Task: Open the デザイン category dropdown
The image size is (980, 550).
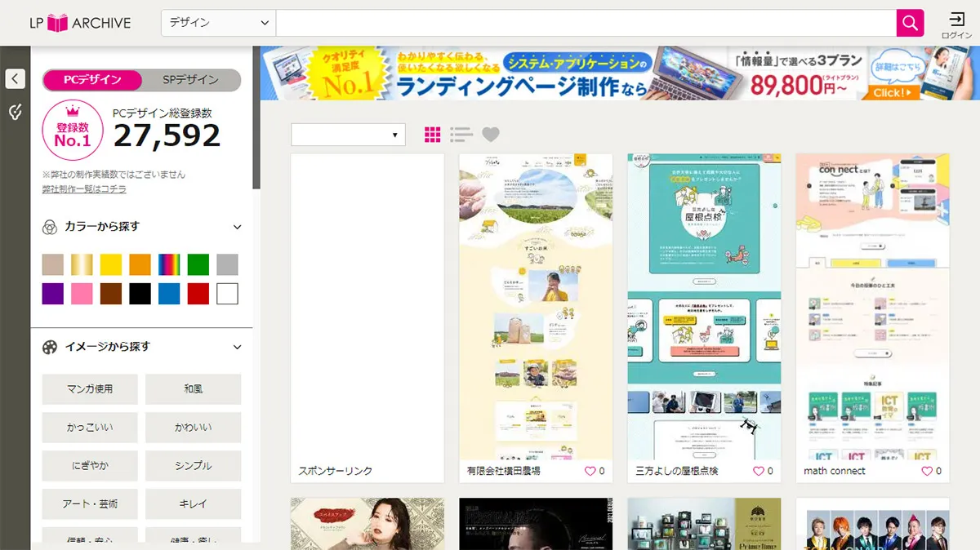Action: pyautogui.click(x=216, y=23)
